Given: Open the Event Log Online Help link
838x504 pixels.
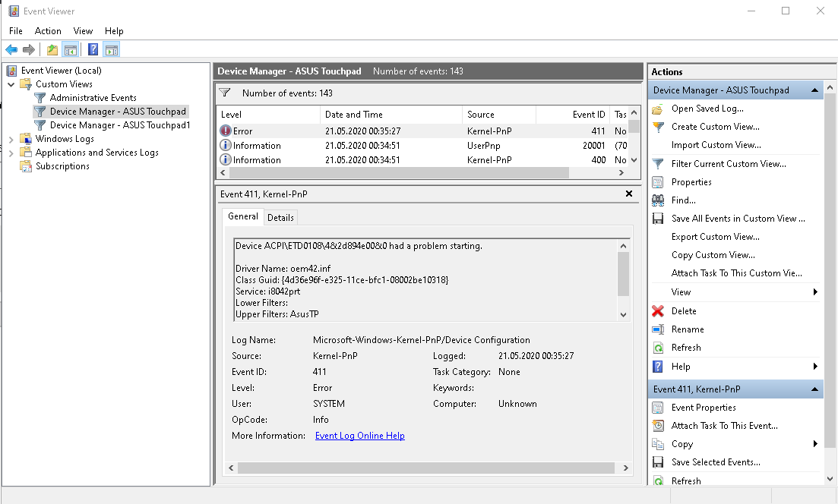Looking at the screenshot, I should (x=359, y=436).
